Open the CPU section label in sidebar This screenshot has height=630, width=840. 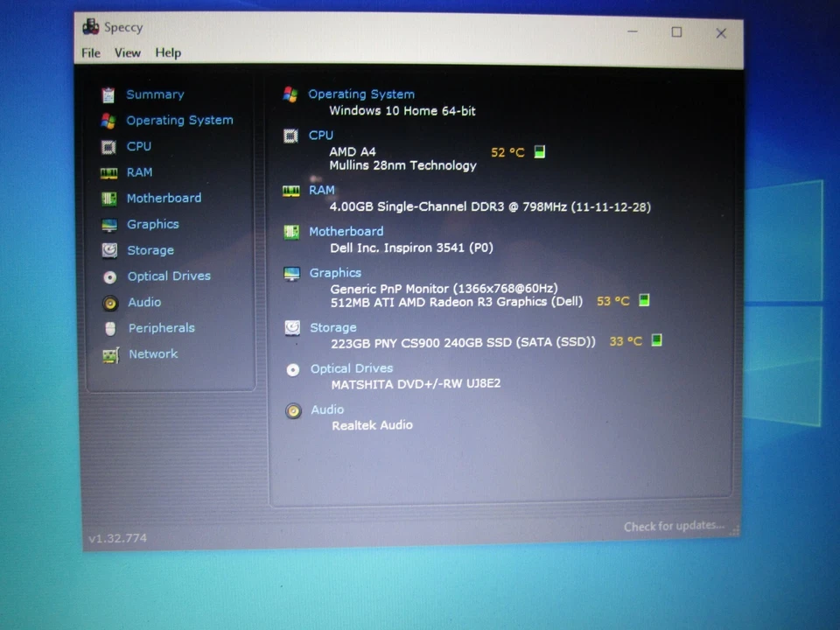tap(139, 146)
